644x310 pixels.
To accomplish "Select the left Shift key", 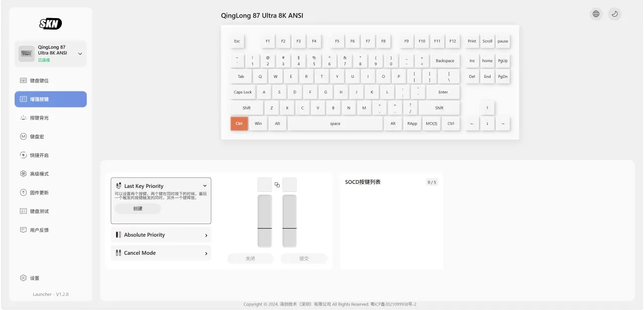I will click(247, 108).
